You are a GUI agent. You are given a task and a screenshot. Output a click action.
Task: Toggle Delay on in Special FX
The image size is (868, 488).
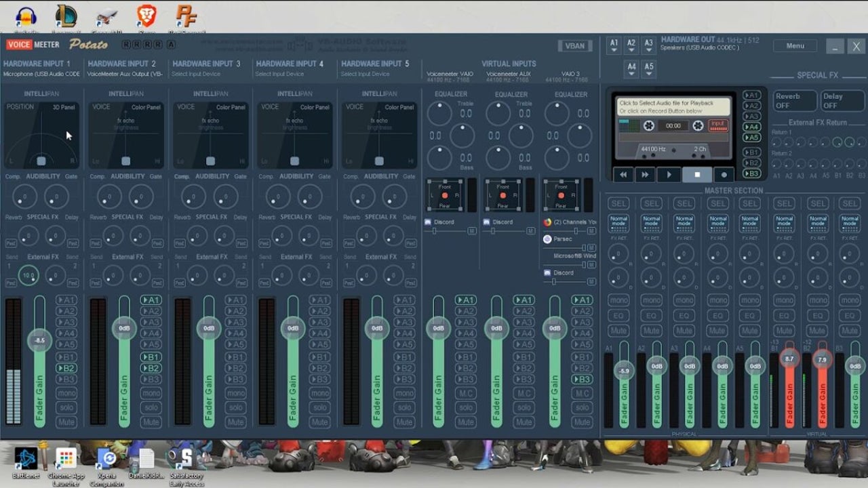pos(841,99)
